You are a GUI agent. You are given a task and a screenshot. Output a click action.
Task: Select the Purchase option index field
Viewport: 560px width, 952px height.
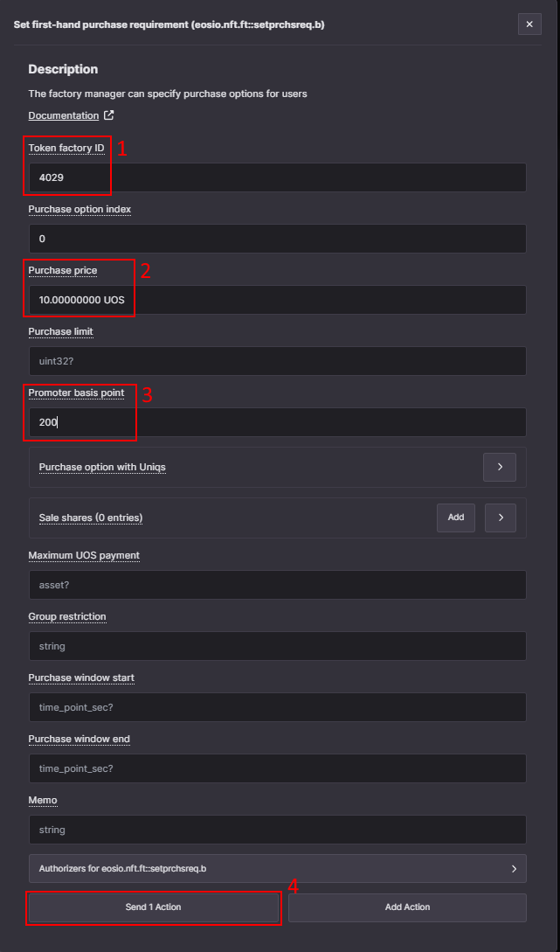pyautogui.click(x=277, y=239)
